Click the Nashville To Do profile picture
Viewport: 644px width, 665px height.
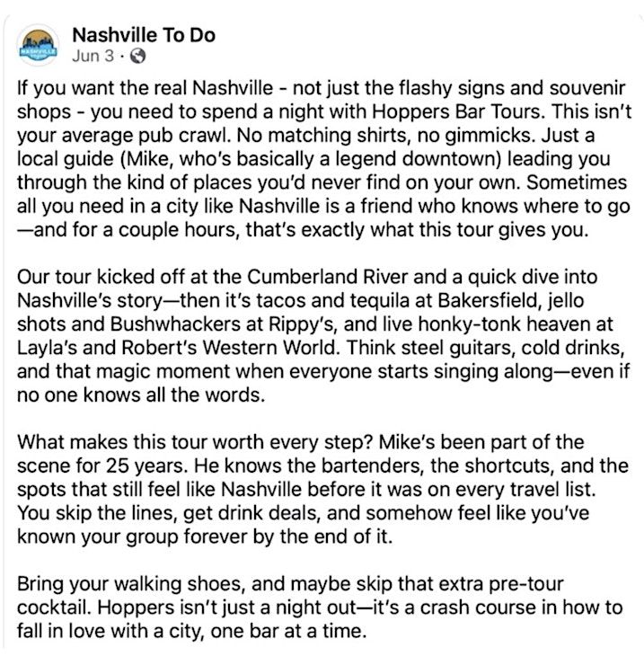click(40, 45)
